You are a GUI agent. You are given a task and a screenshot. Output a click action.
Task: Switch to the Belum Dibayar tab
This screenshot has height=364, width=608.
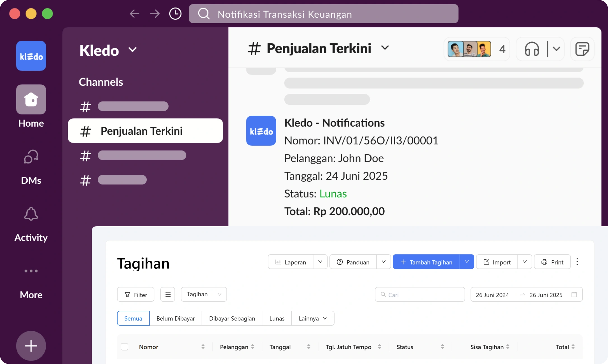[x=176, y=318]
